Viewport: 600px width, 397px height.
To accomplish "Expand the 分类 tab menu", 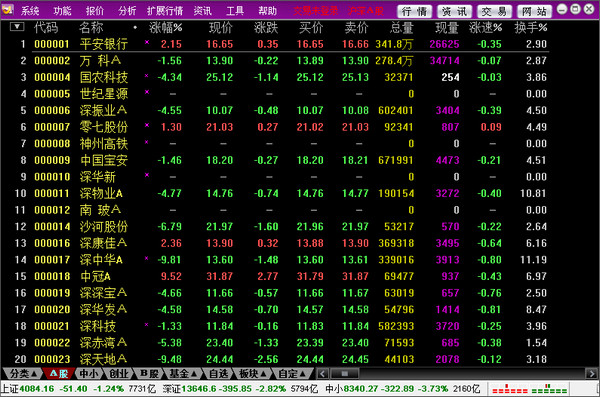I will coord(22,373).
